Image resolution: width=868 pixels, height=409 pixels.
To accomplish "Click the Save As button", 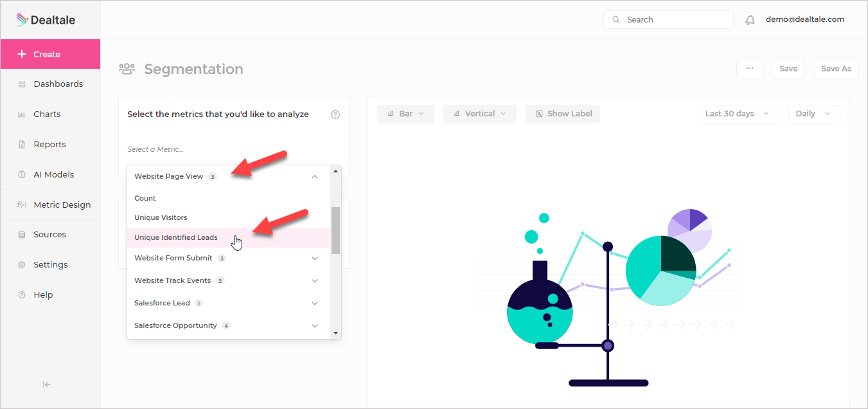I will pos(836,69).
